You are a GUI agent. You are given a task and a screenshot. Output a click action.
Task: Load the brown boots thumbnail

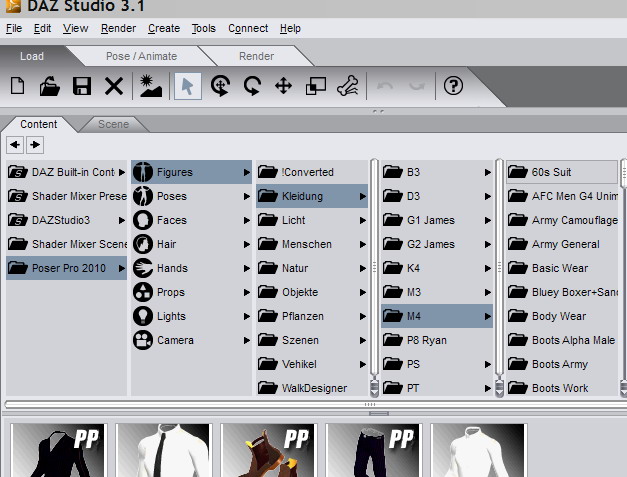[x=269, y=451]
